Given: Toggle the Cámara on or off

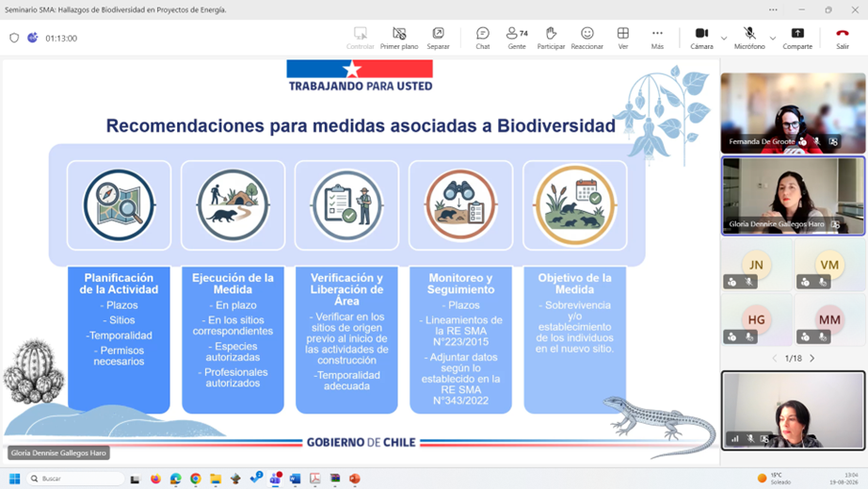Looking at the screenshot, I should pos(701,39).
